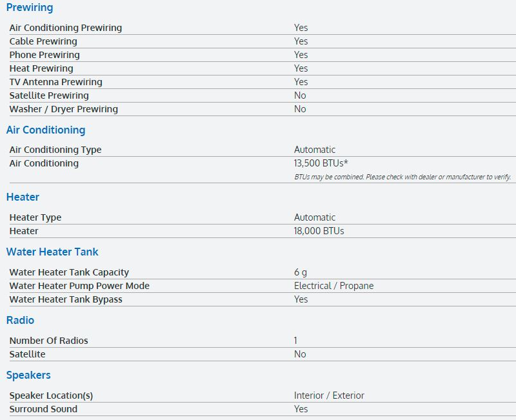The width and height of the screenshot is (516, 420).
Task: Click the 13,500 BTUs* value
Action: 321,163
